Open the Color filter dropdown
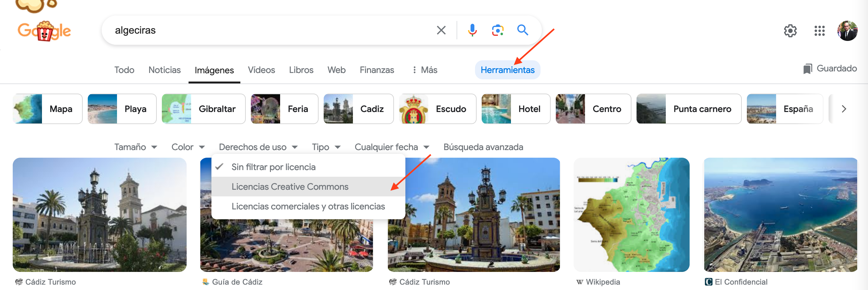This screenshot has width=868, height=290. point(188,147)
